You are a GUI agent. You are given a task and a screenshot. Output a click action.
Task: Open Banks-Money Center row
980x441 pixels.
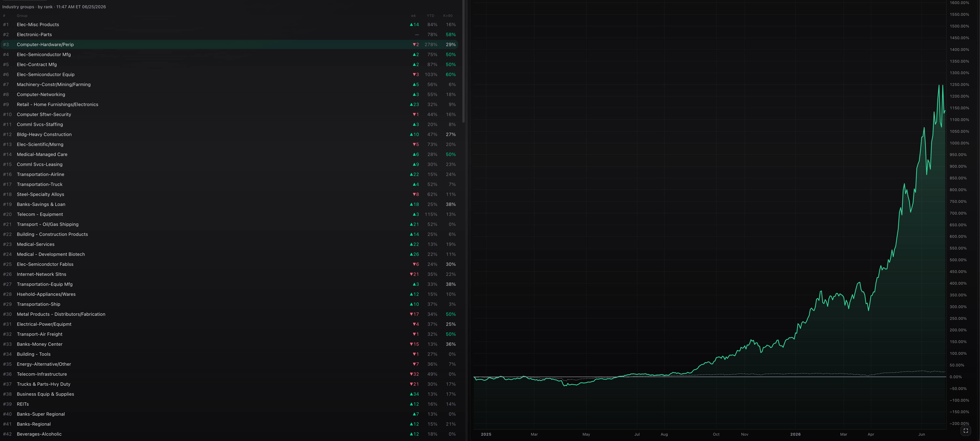(229, 344)
